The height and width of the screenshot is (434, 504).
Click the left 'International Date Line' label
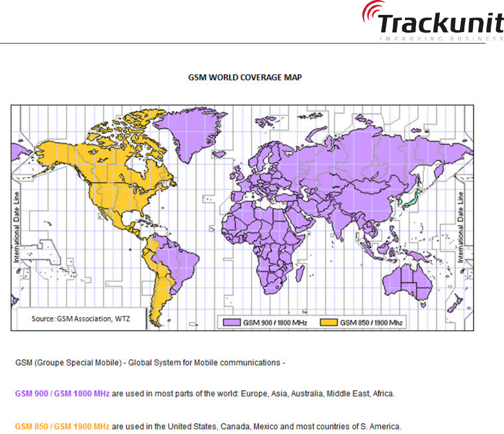(x=17, y=227)
